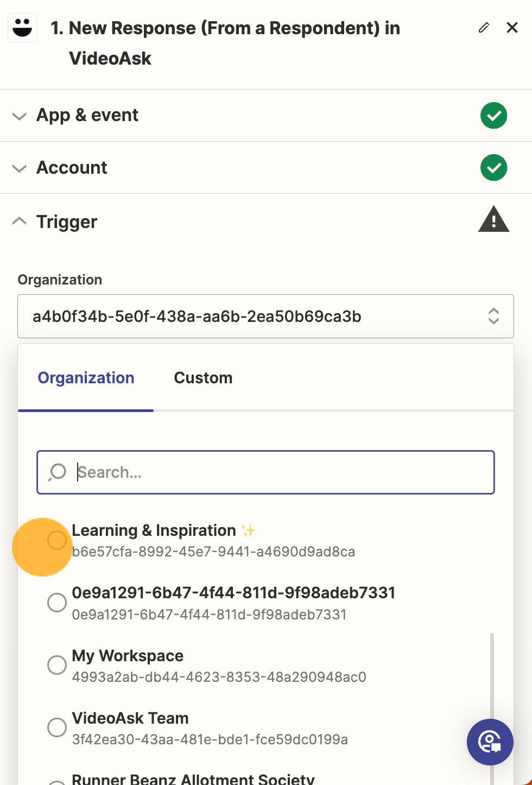Open the help chat bubble button

coord(490,742)
